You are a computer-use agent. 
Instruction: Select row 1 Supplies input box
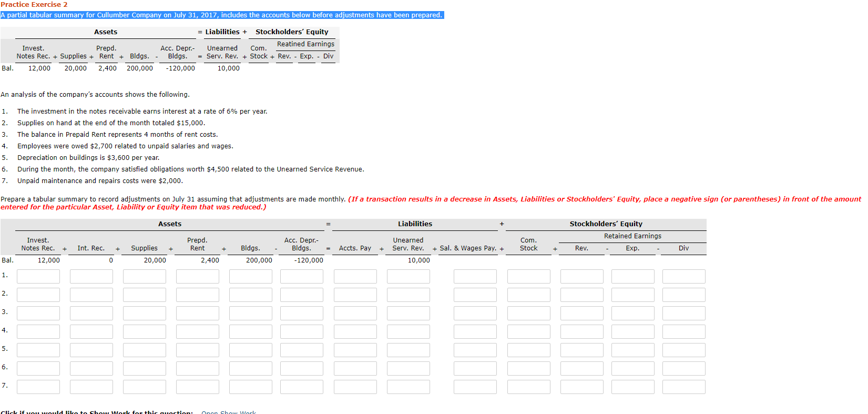click(x=145, y=277)
